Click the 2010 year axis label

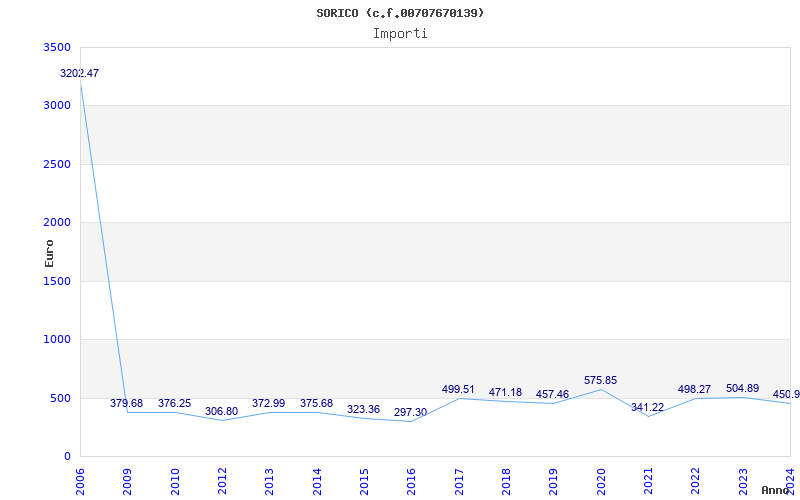(175, 481)
